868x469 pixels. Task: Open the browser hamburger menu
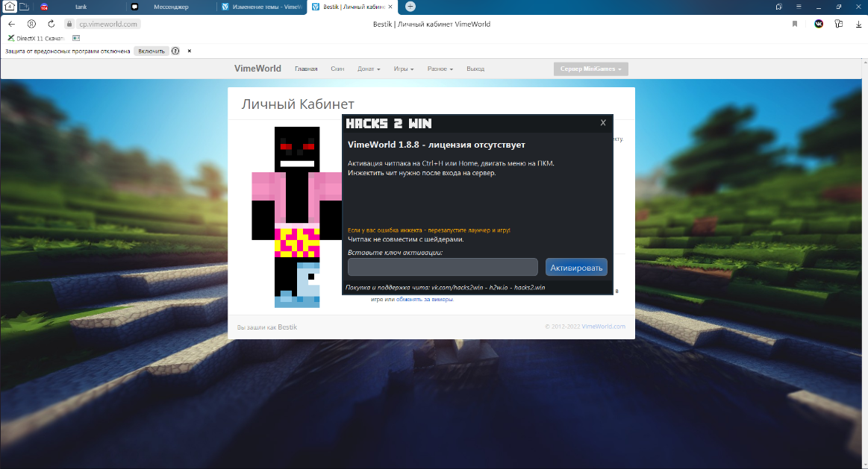(x=799, y=7)
